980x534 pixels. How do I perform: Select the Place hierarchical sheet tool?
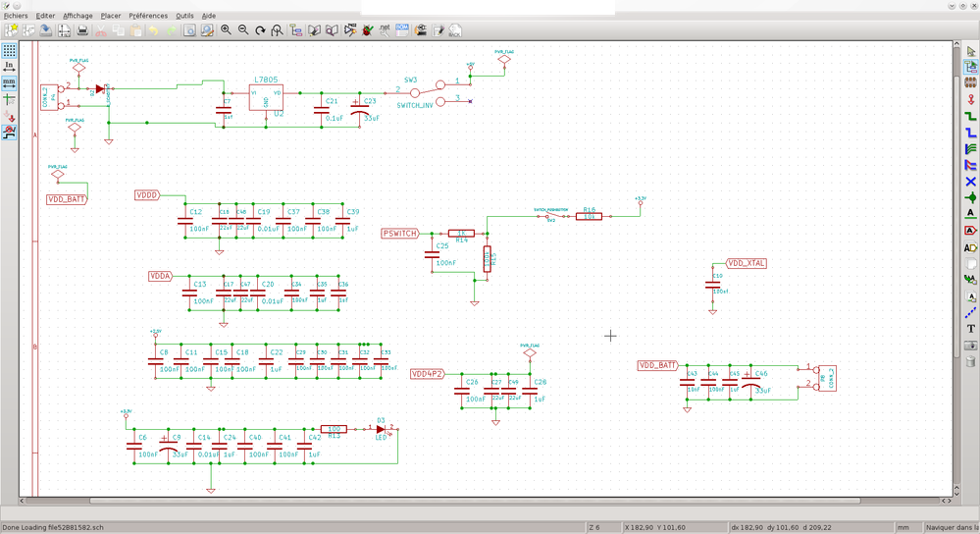970,264
